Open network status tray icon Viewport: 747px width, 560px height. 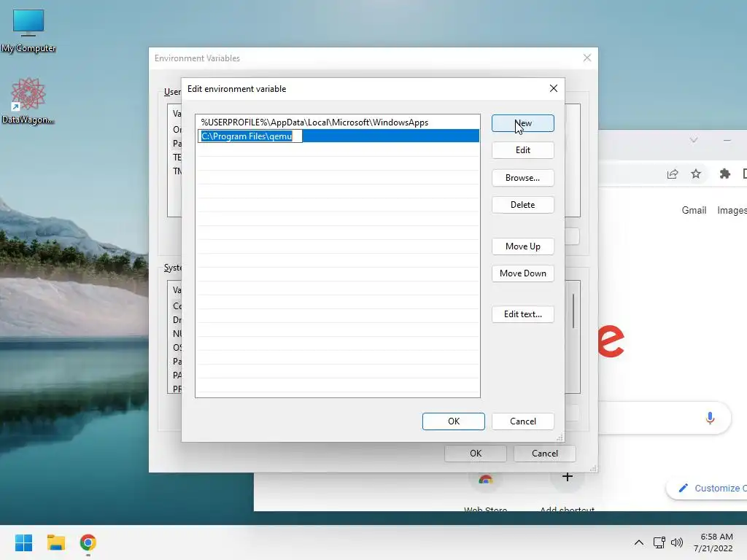coord(659,542)
